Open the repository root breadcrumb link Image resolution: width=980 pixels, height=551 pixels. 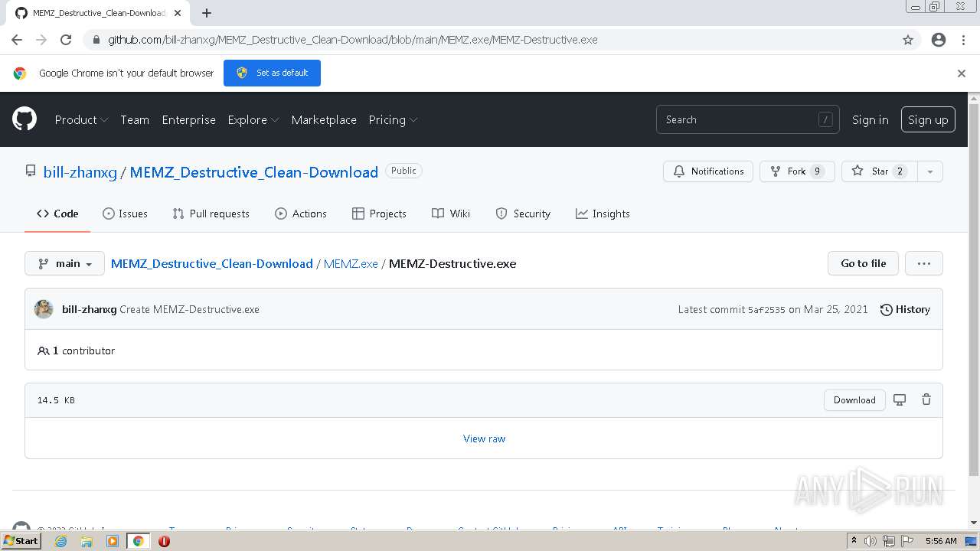212,263
